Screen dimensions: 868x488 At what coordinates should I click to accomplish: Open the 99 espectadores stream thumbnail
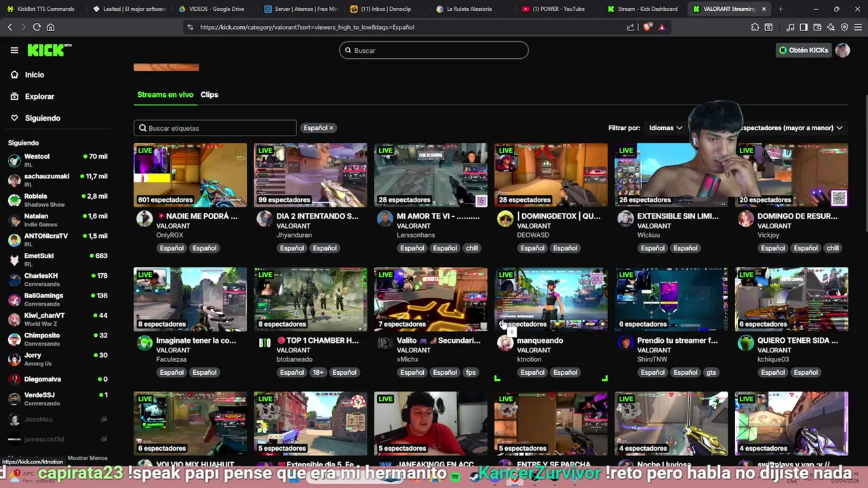311,174
